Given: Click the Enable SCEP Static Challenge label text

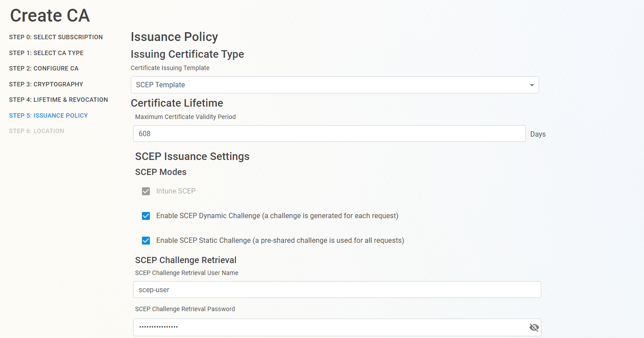Looking at the screenshot, I should point(280,241).
